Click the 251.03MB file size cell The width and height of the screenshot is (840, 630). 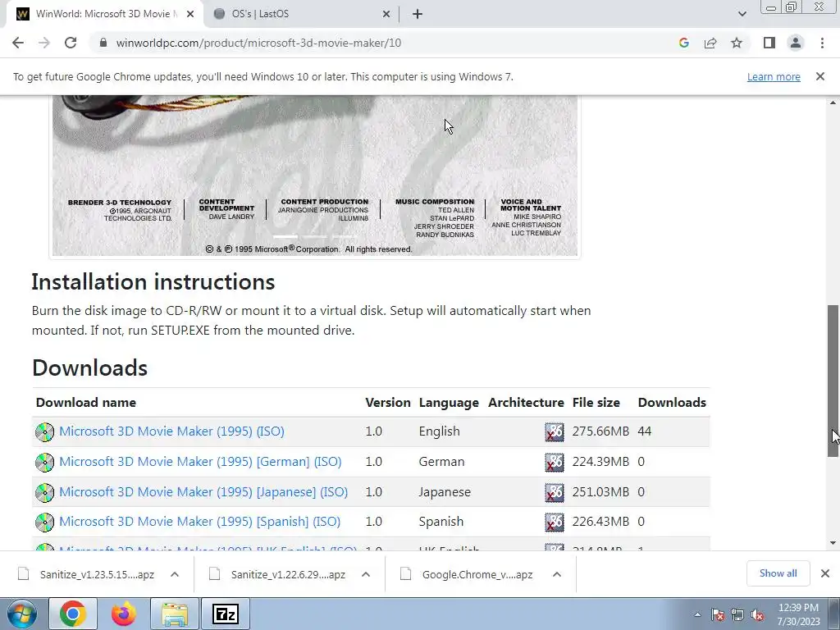tap(600, 492)
